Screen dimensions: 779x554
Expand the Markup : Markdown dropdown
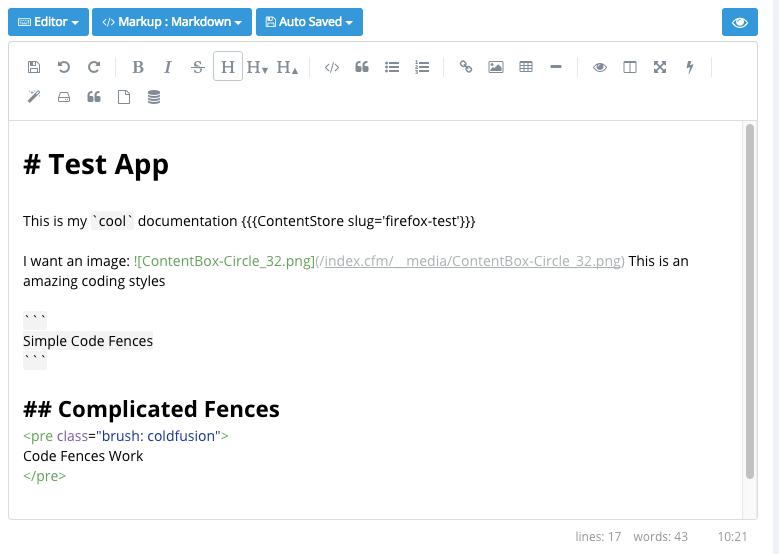172,22
